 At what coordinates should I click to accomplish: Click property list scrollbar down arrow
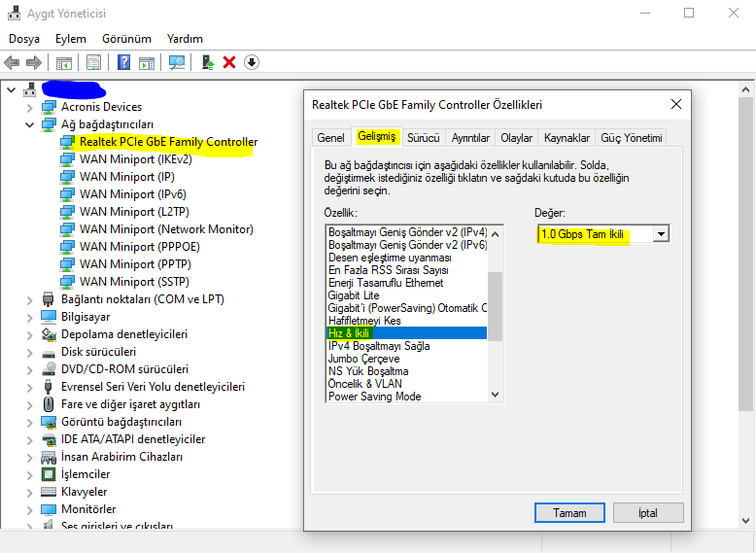(496, 395)
